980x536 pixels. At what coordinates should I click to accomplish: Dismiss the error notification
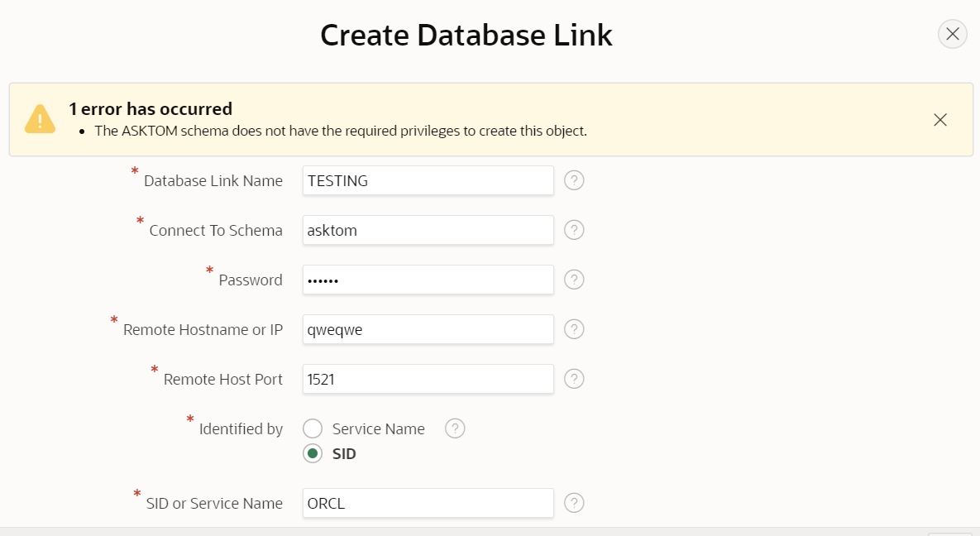940,119
